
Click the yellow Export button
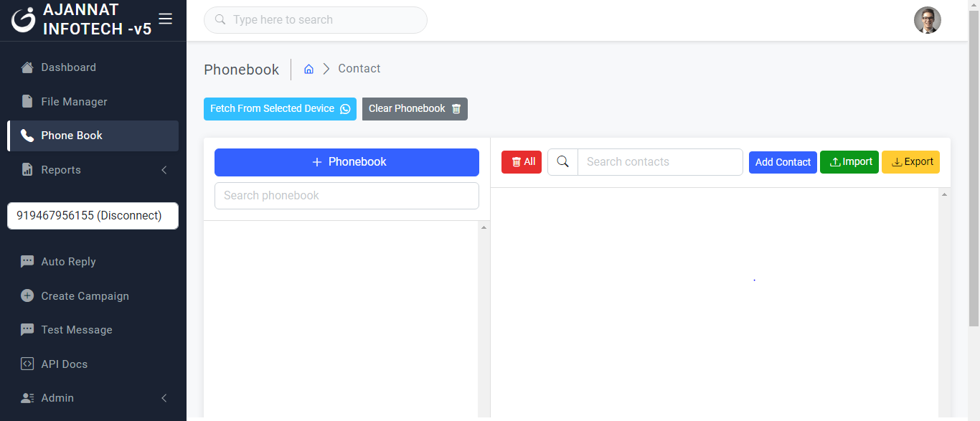pos(910,162)
